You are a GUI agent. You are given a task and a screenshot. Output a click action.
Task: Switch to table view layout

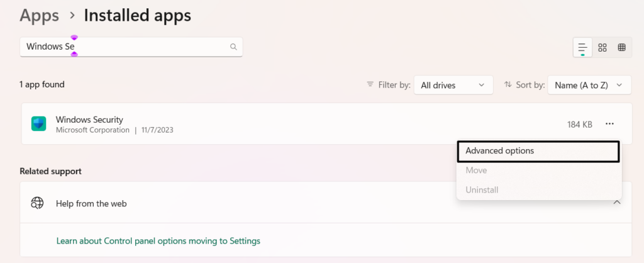(x=621, y=47)
